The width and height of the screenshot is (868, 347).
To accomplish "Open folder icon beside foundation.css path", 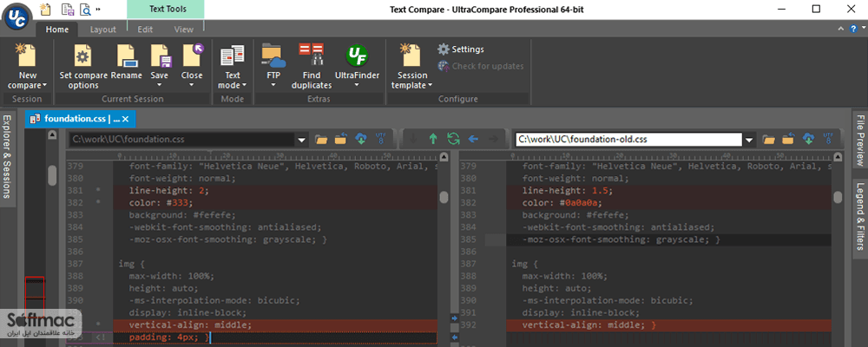I will pos(321,140).
